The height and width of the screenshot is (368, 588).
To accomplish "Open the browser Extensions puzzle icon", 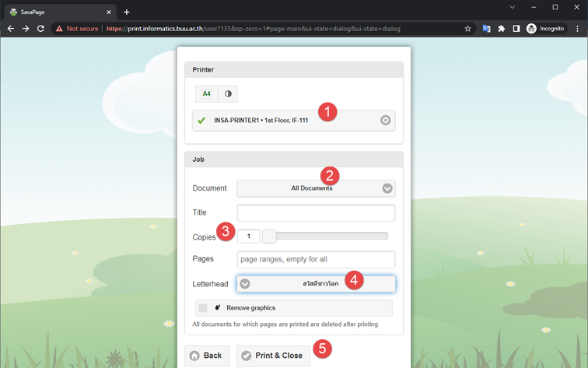I will 502,29.
